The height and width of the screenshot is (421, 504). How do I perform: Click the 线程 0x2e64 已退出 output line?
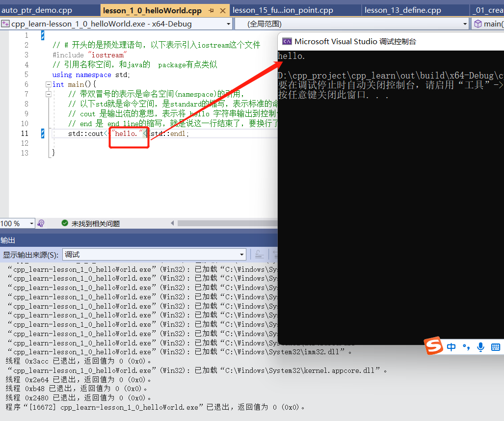pos(78,380)
